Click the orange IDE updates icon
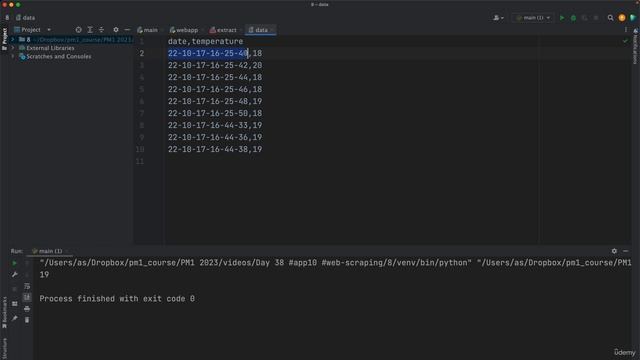This screenshot has width=640, height=360. 622,18
